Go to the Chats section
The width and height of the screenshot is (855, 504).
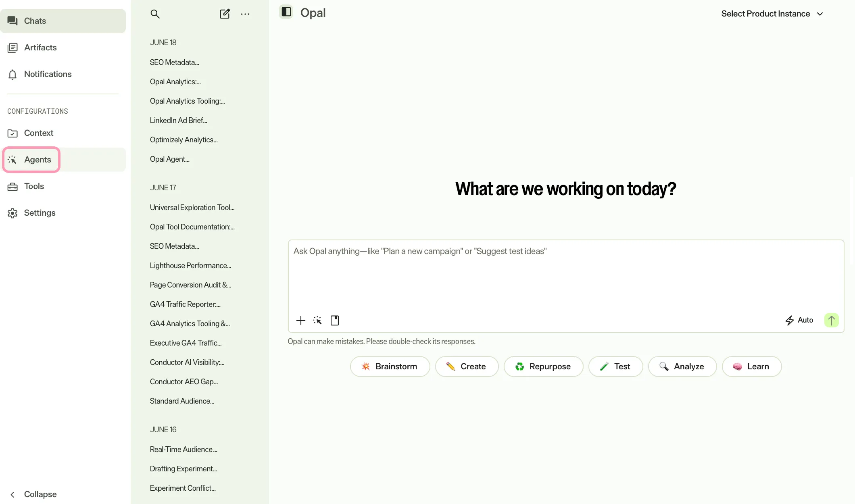click(63, 21)
